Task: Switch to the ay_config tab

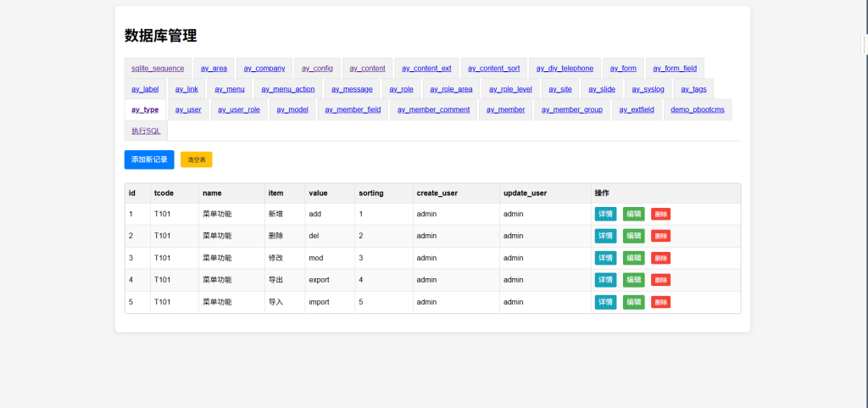Action: point(317,68)
